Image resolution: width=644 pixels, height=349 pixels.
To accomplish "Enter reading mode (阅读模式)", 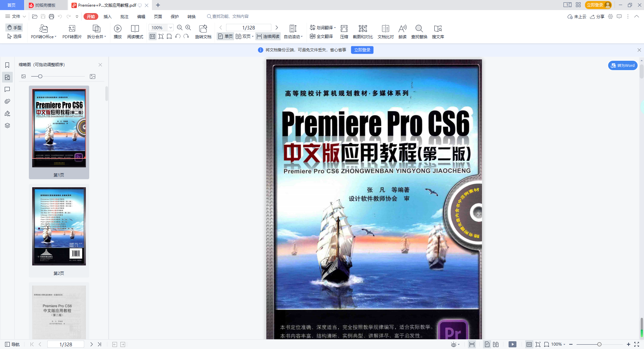I will (135, 32).
